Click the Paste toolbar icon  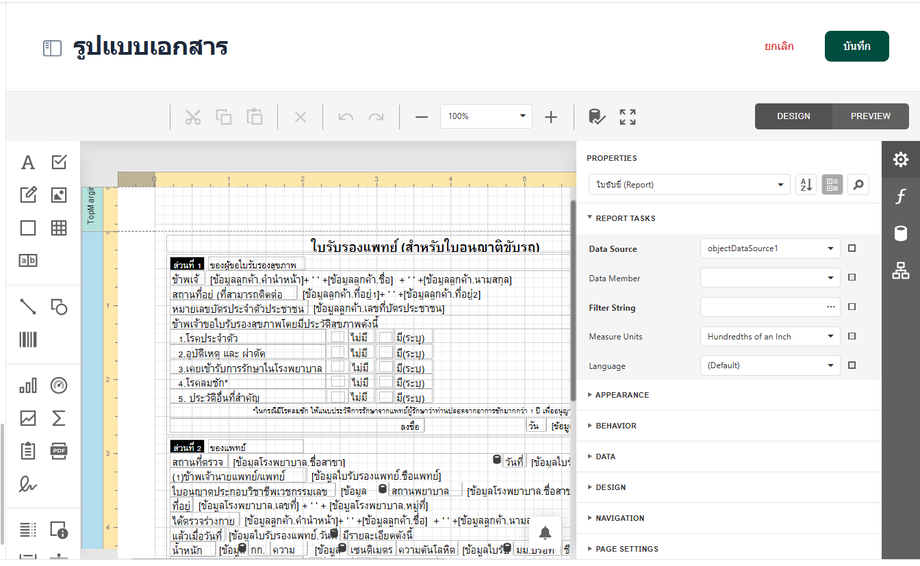[x=255, y=117]
